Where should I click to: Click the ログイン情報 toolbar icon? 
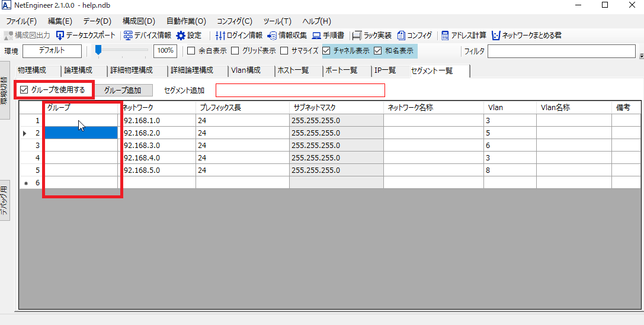pyautogui.click(x=220, y=36)
